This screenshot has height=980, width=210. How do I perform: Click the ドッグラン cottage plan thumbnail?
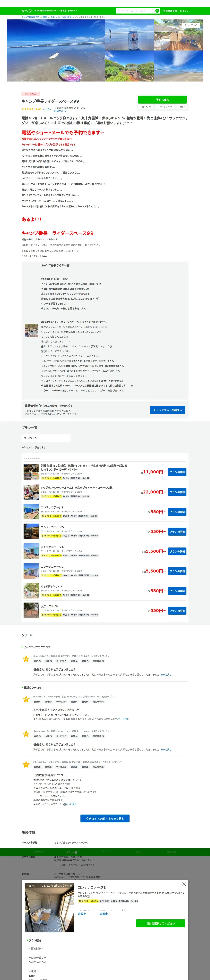point(31,492)
